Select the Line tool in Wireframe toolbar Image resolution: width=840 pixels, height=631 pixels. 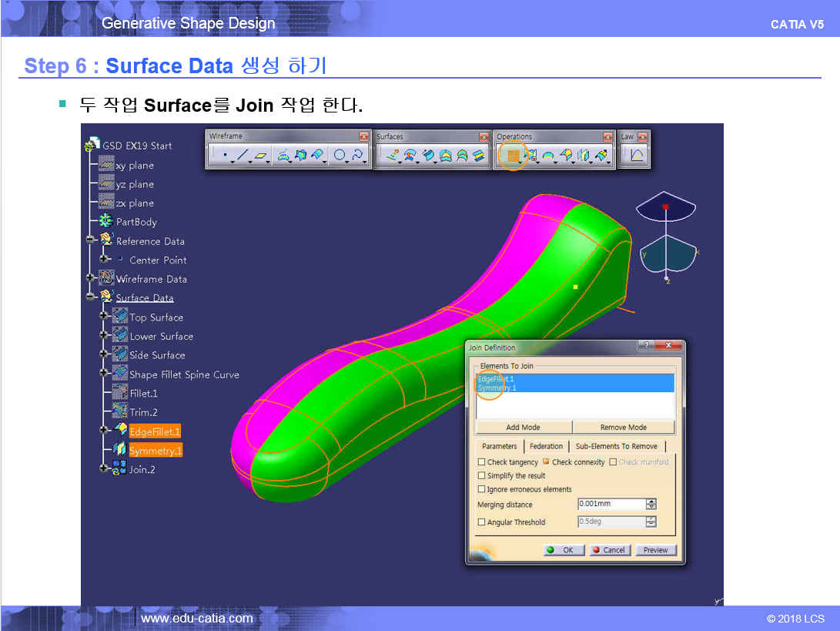pos(243,156)
